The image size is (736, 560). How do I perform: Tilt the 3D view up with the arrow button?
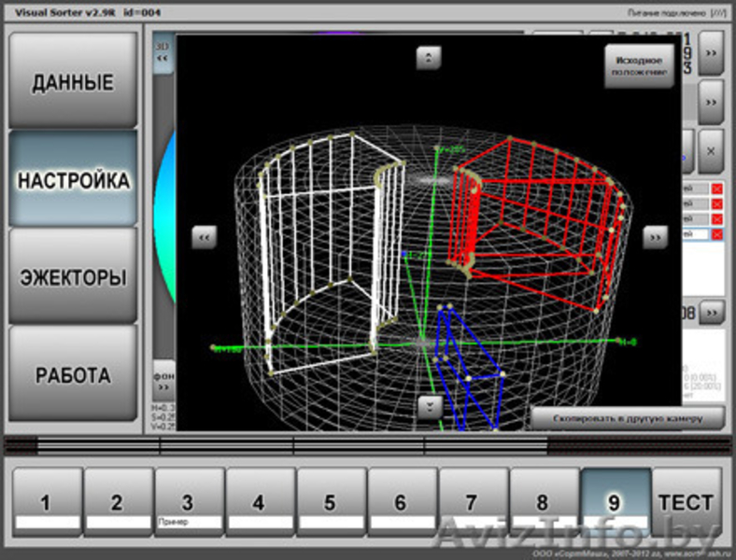point(428,58)
